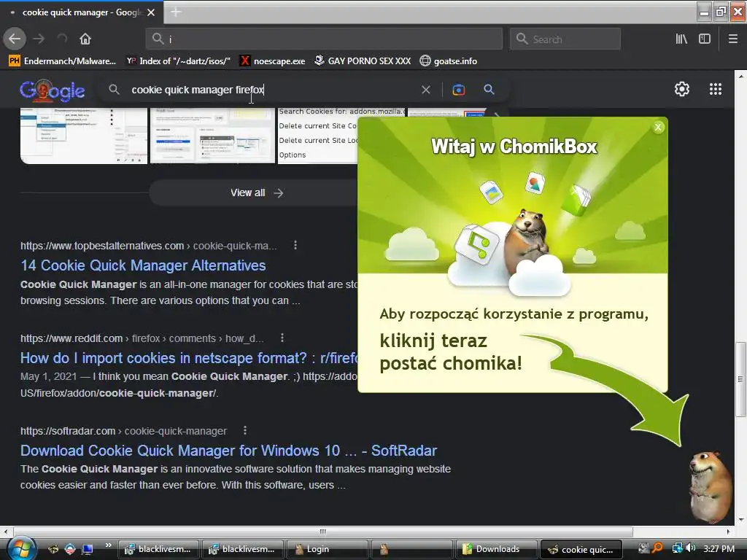The image size is (747, 560).
Task: Open the Endermanch/Malware bookmark
Action: (63, 61)
